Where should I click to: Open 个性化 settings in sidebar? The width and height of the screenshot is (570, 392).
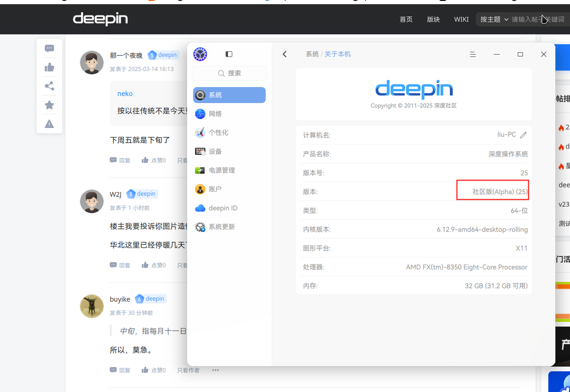tap(229, 133)
